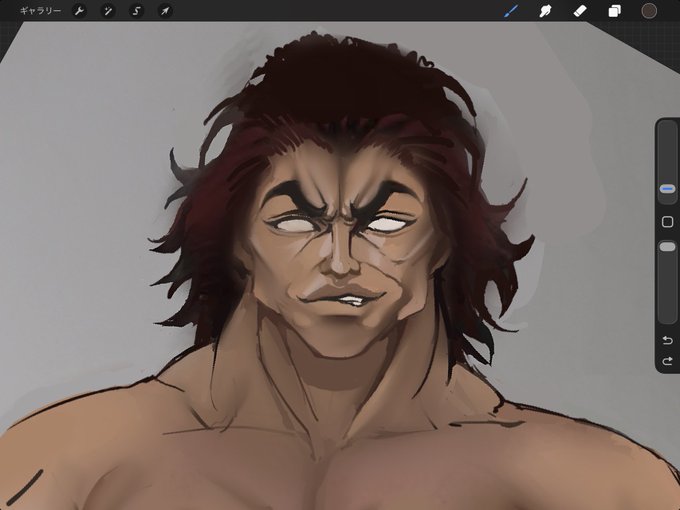
Task: Undo the last stroke with the undo arrow
Action: 667,340
